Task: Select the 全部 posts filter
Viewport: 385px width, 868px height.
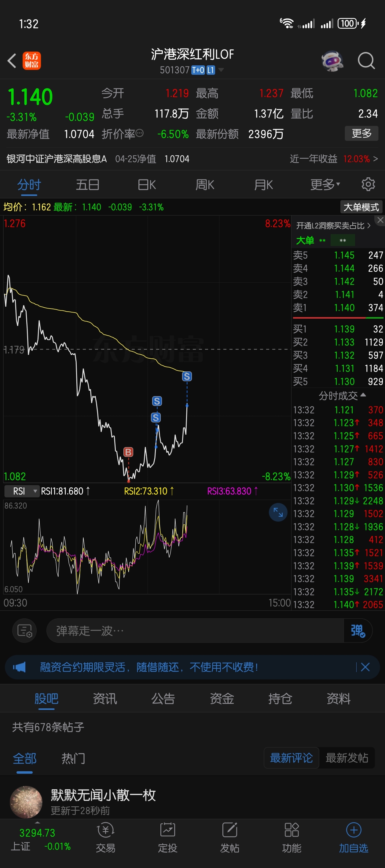Action: click(x=25, y=758)
